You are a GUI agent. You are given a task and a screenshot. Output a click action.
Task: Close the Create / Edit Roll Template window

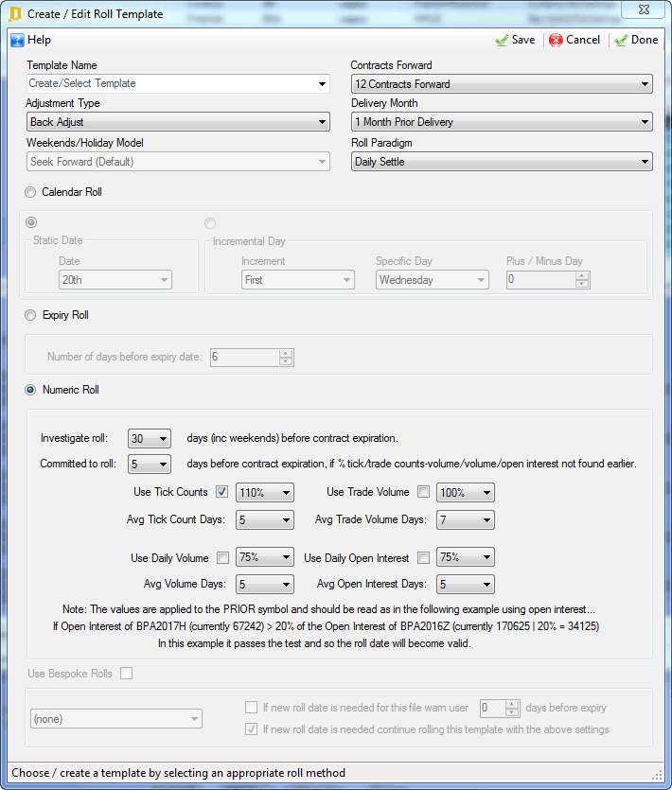644,9
